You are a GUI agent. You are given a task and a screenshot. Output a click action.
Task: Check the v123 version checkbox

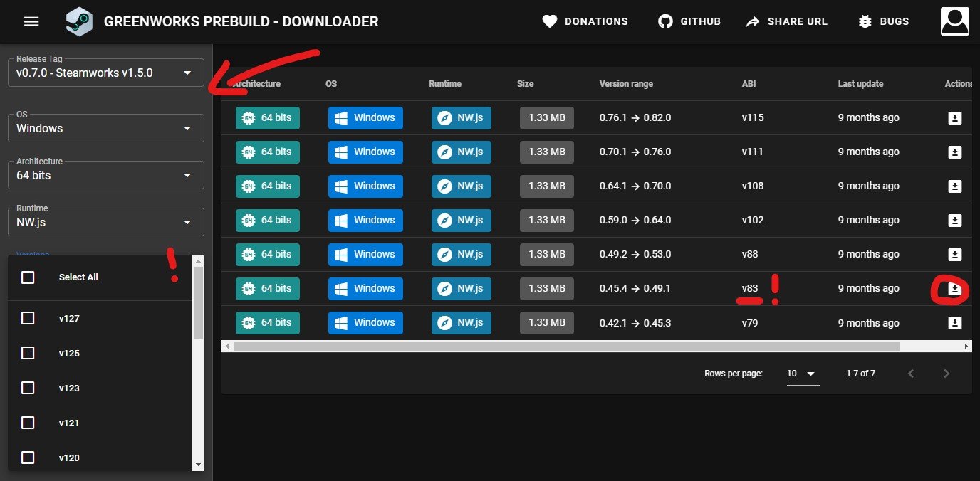point(28,388)
